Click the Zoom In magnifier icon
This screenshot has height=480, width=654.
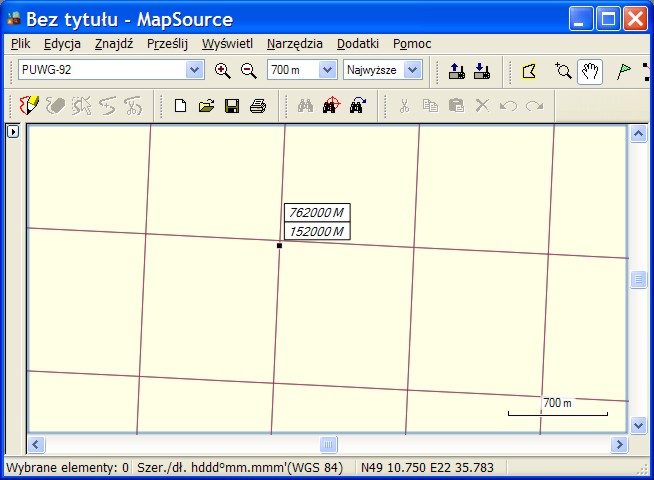click(x=222, y=70)
